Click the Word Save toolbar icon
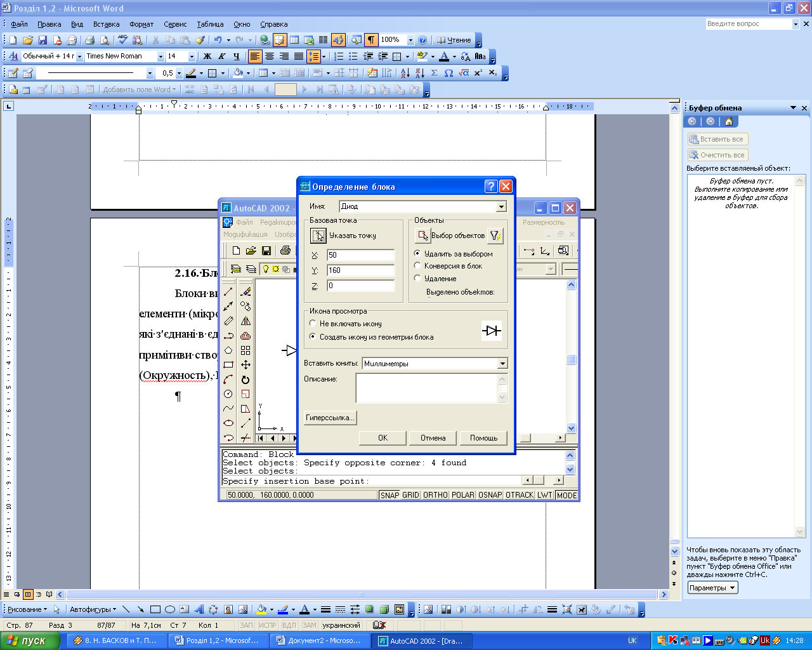 (43, 40)
